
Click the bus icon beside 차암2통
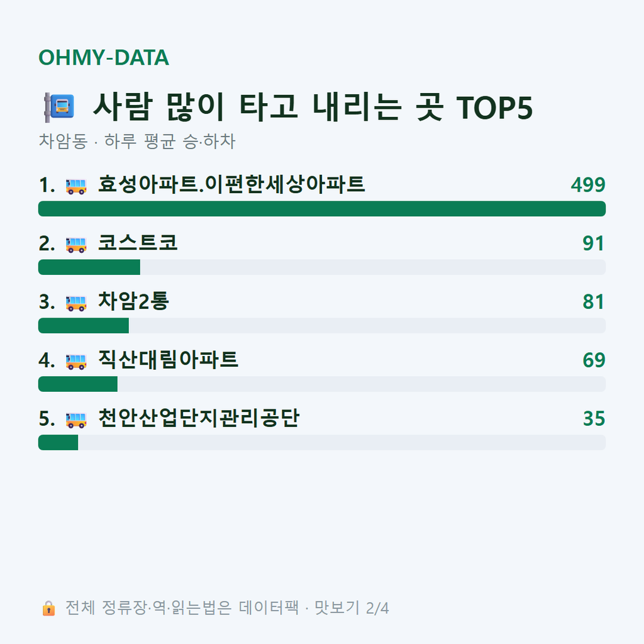[x=76, y=303]
